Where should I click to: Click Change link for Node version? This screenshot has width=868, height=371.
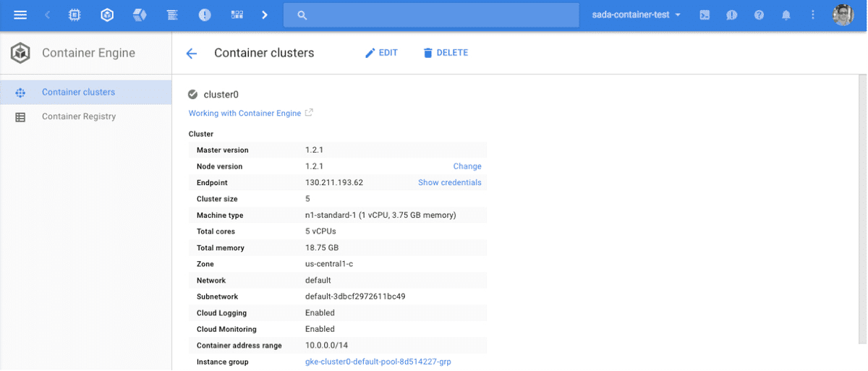point(467,166)
